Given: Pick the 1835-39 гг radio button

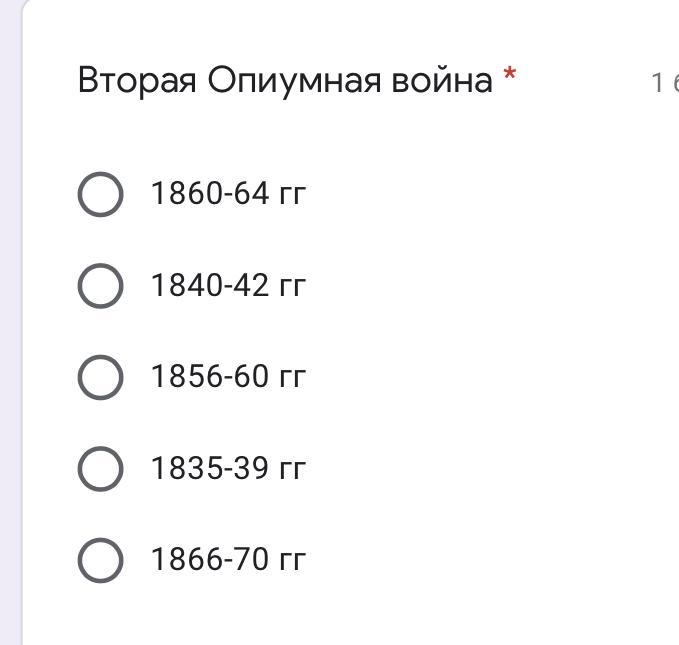Looking at the screenshot, I should tap(100, 469).
